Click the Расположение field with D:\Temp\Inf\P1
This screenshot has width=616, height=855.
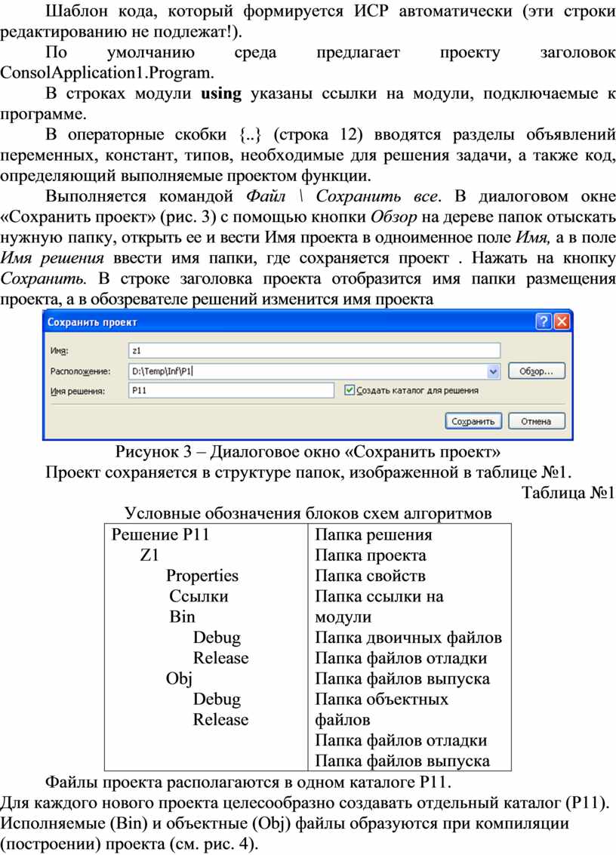click(314, 371)
